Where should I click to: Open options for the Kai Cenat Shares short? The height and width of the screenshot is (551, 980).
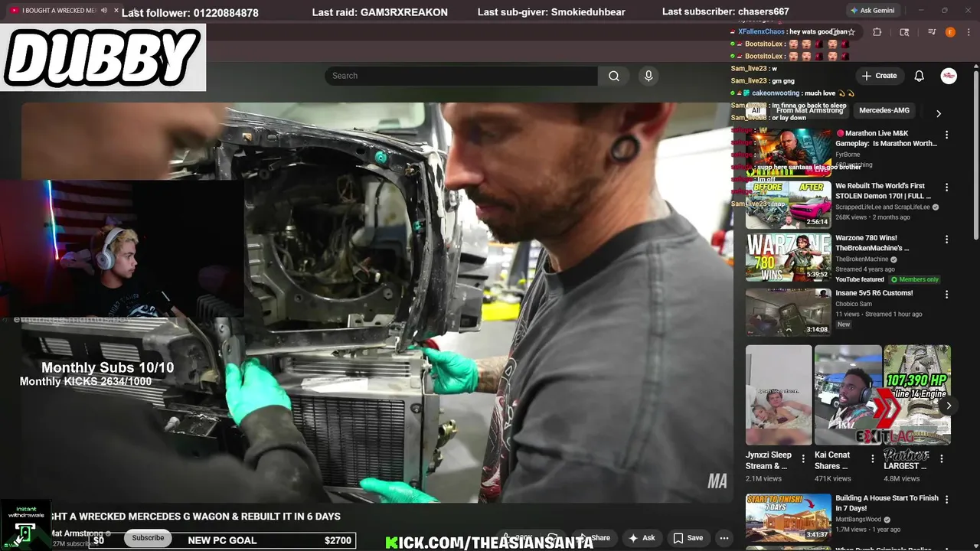pyautogui.click(x=872, y=459)
